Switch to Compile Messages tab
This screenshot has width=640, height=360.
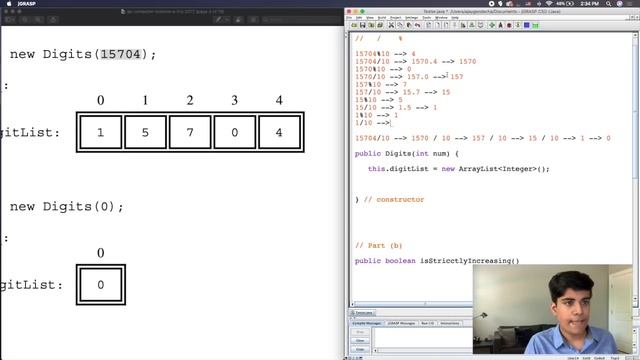coord(367,323)
